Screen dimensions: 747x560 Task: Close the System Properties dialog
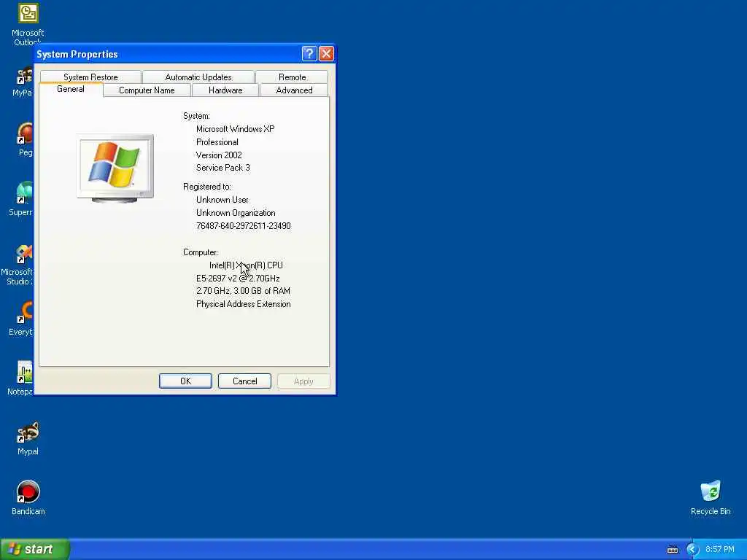point(326,53)
